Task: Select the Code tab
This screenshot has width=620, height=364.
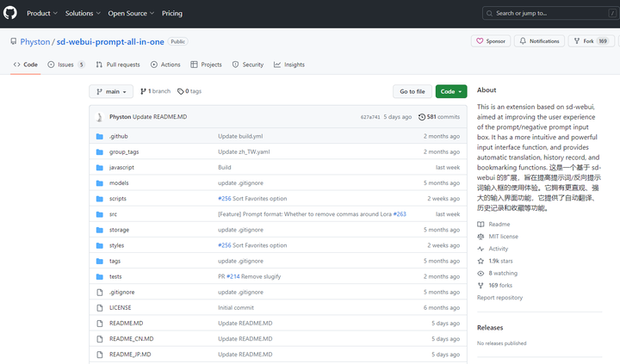Action: tap(25, 65)
